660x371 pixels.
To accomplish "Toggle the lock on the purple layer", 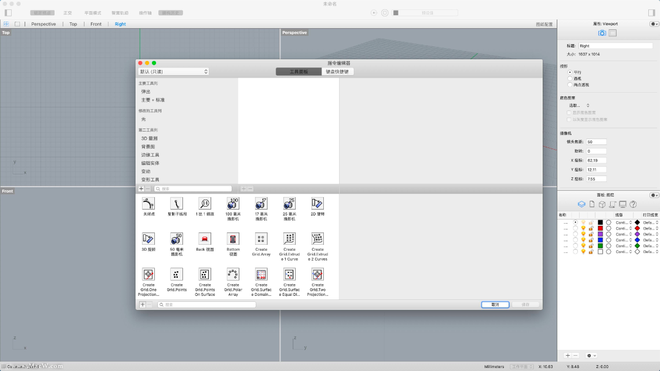I will pos(591,234).
